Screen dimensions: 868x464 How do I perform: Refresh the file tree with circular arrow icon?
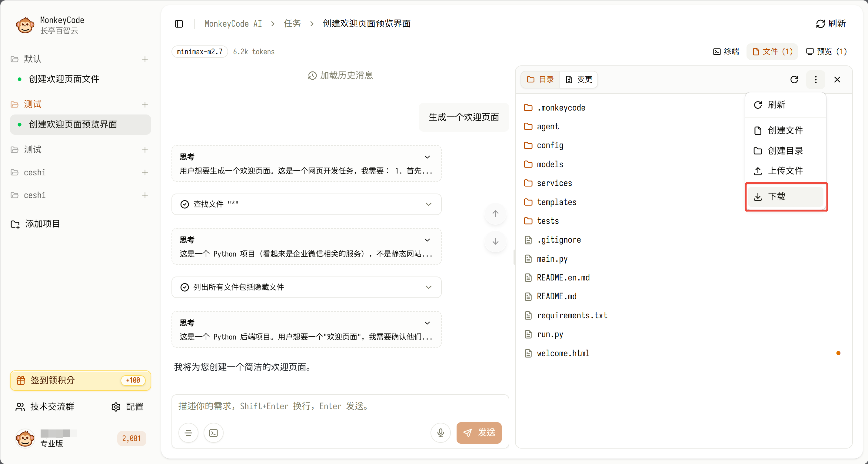coord(794,80)
